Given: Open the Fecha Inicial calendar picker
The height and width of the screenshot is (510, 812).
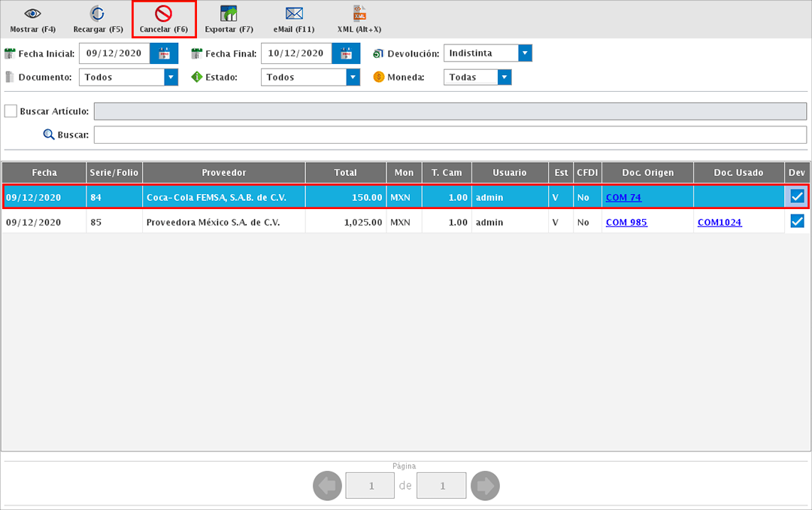Looking at the screenshot, I should click(x=164, y=53).
